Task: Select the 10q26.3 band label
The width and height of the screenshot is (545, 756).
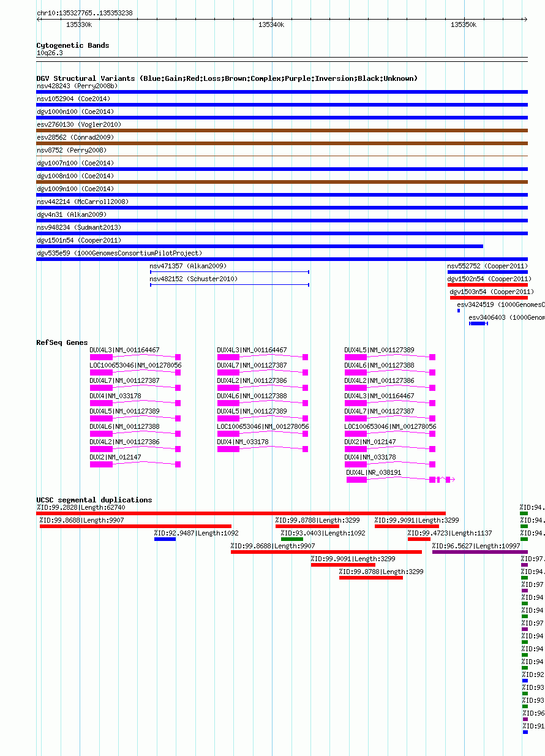Action: click(50, 53)
